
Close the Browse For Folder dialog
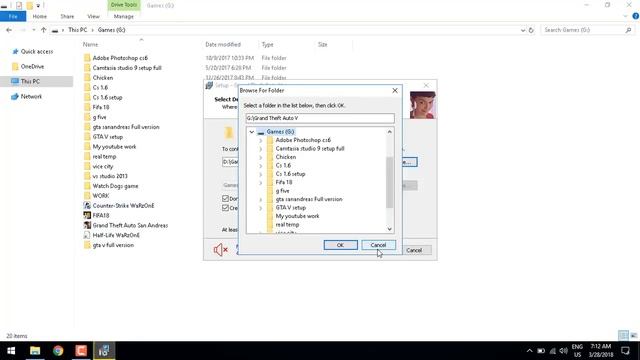click(395, 91)
